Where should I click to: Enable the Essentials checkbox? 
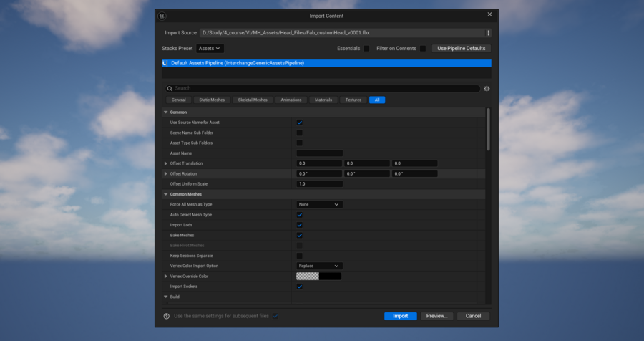[x=366, y=49]
